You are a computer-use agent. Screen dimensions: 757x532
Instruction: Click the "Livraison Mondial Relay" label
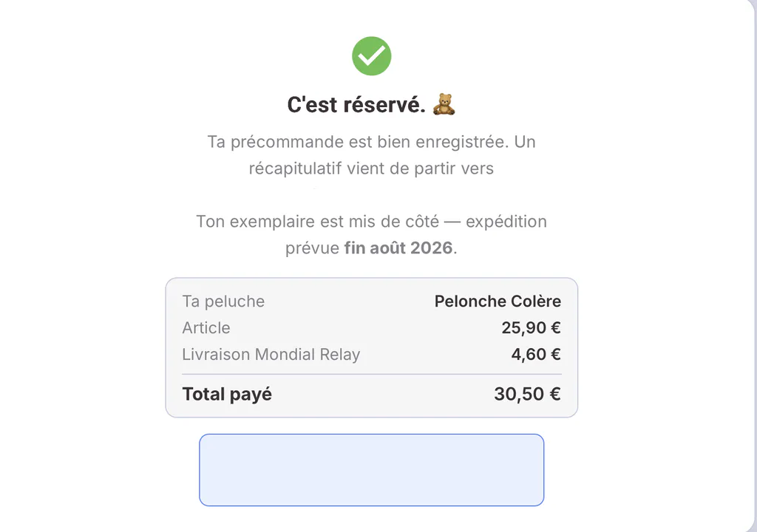pyautogui.click(x=271, y=355)
